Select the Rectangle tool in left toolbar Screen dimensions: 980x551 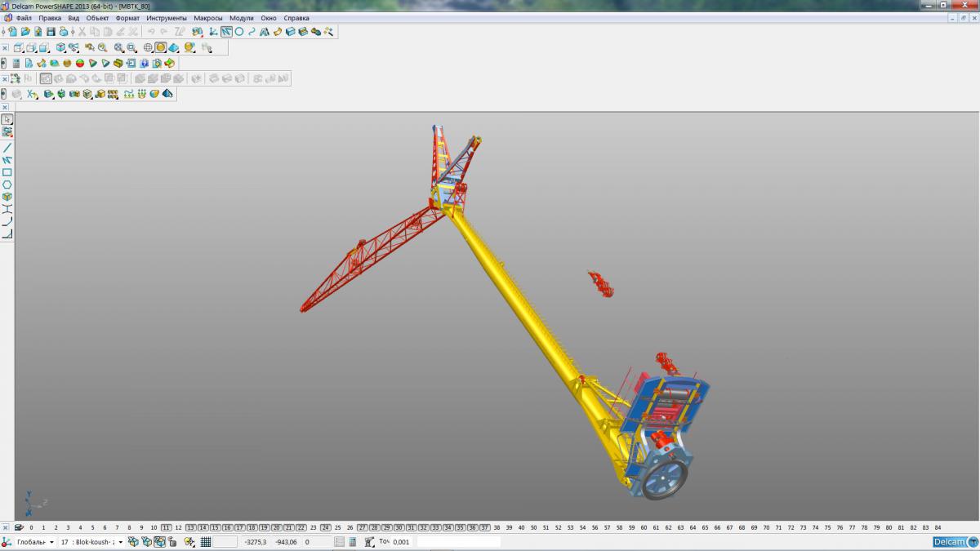(x=7, y=172)
